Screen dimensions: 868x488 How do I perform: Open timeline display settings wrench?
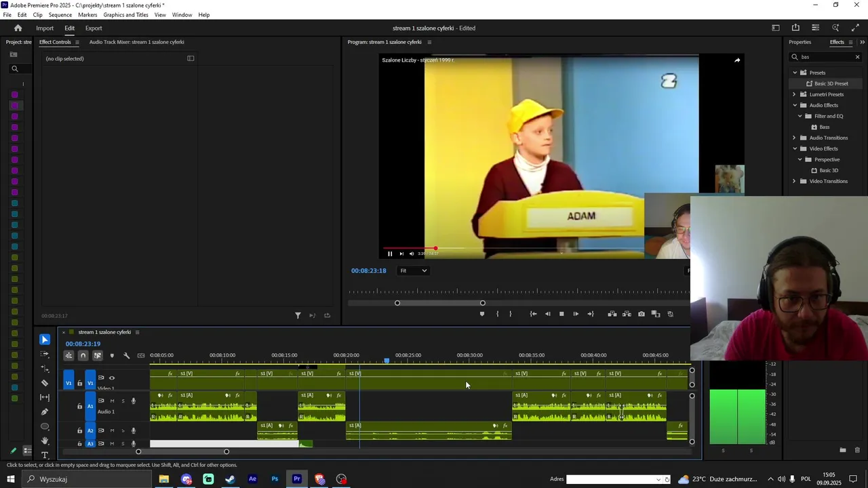126,355
